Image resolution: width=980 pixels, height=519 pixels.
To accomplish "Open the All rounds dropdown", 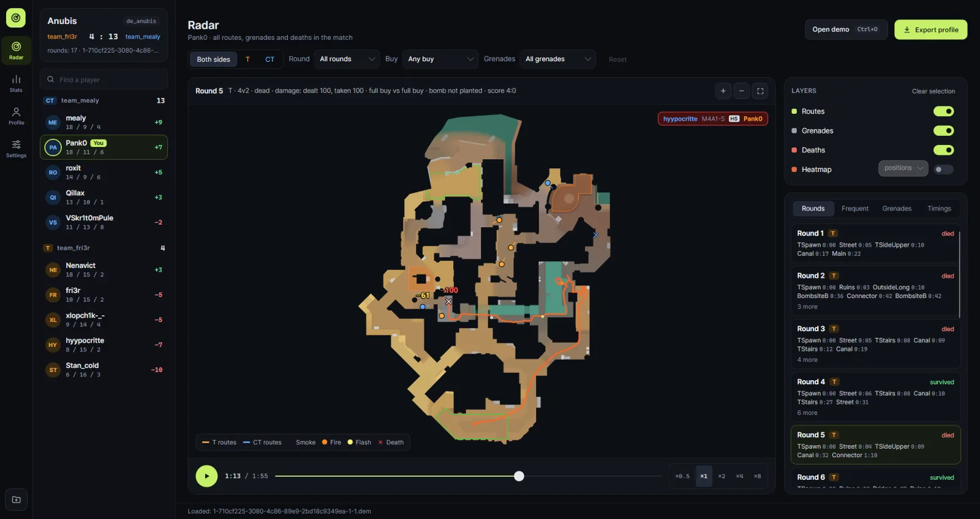I will 347,59.
